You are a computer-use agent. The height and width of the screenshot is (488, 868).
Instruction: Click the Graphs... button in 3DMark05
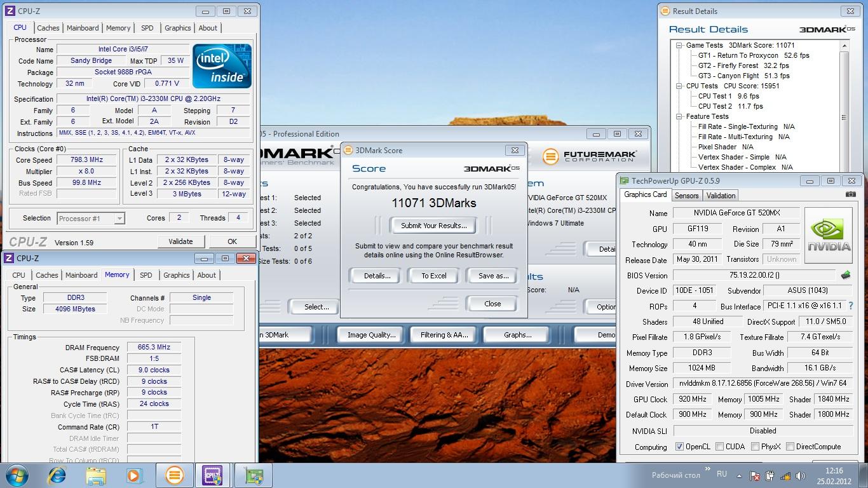coord(518,335)
